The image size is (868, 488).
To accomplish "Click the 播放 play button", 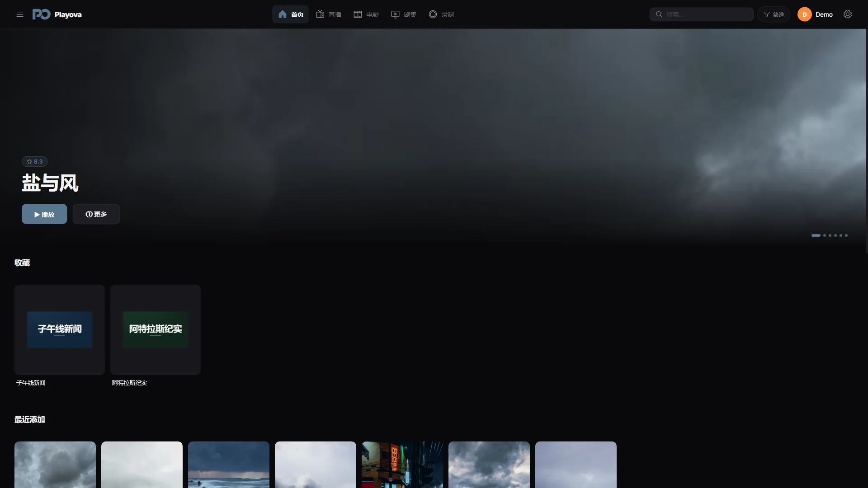I will pos(44,214).
